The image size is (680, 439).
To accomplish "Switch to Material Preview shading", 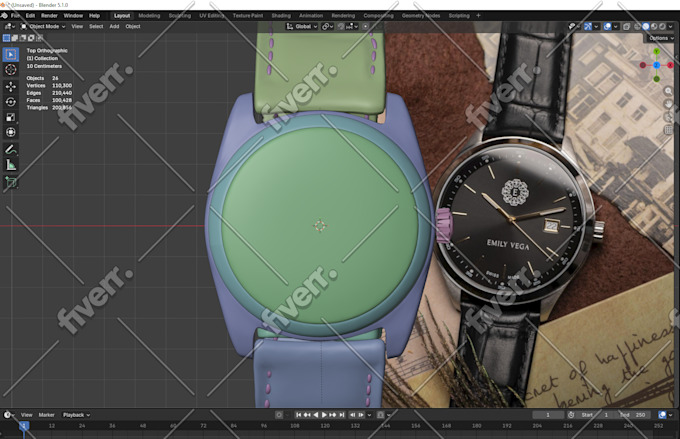I will point(654,26).
